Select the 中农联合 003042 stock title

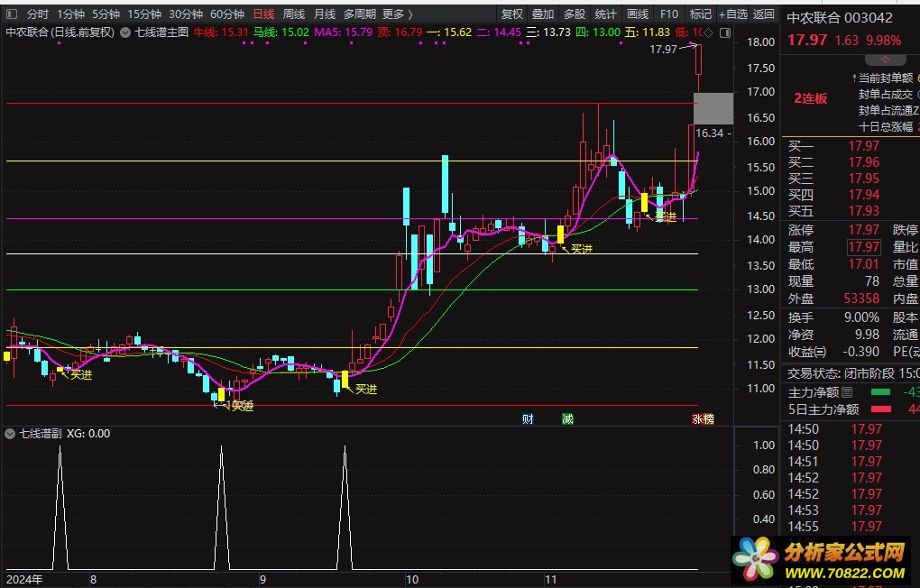click(x=840, y=18)
